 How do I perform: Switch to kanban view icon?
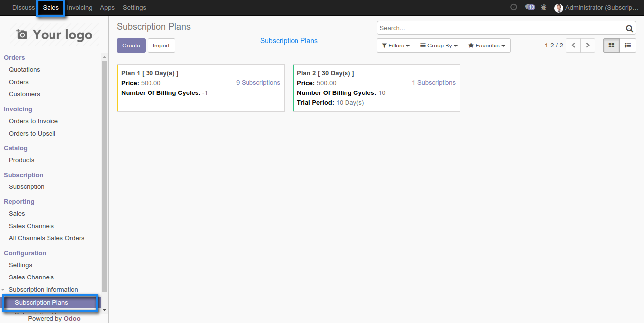point(611,46)
